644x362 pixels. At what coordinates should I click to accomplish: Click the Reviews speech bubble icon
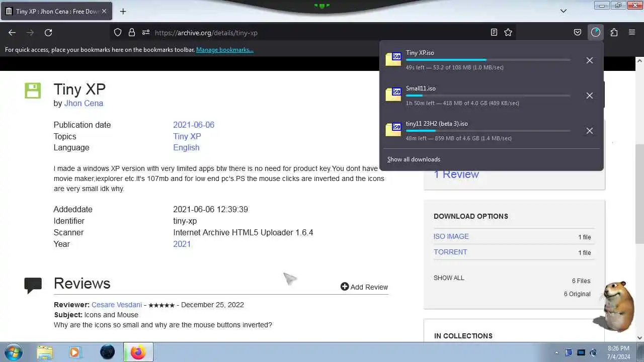click(x=33, y=285)
